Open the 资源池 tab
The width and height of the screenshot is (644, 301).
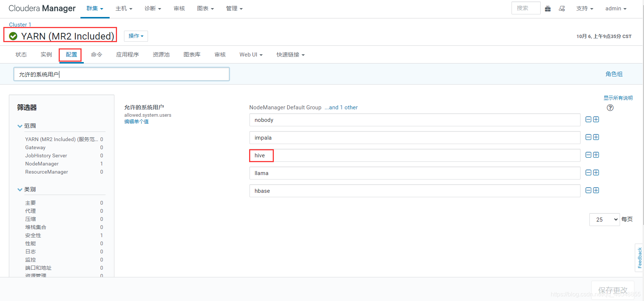click(161, 55)
